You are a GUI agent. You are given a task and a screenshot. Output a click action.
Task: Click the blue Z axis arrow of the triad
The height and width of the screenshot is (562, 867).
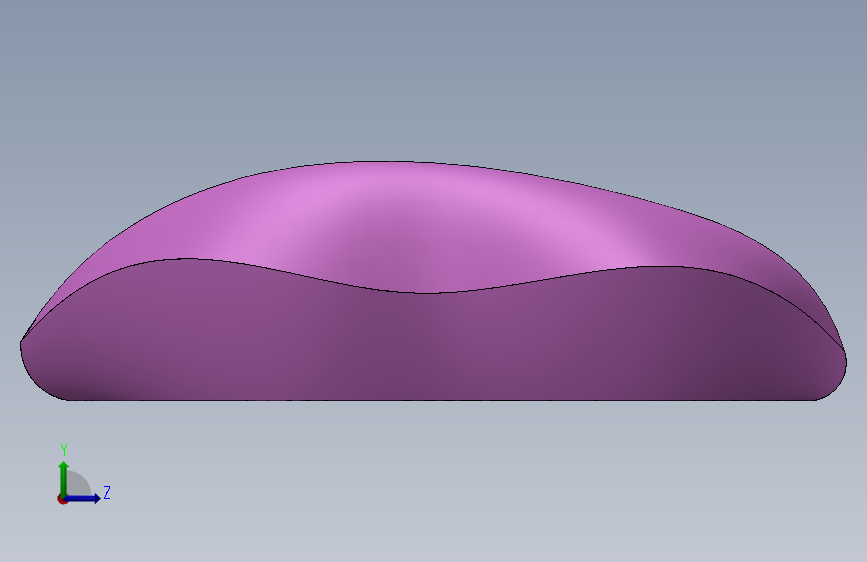(x=83, y=498)
